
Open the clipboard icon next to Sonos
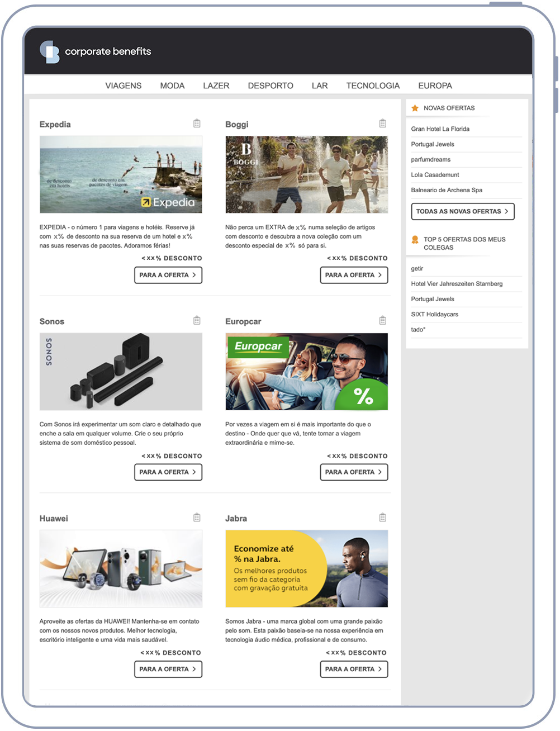tap(197, 321)
